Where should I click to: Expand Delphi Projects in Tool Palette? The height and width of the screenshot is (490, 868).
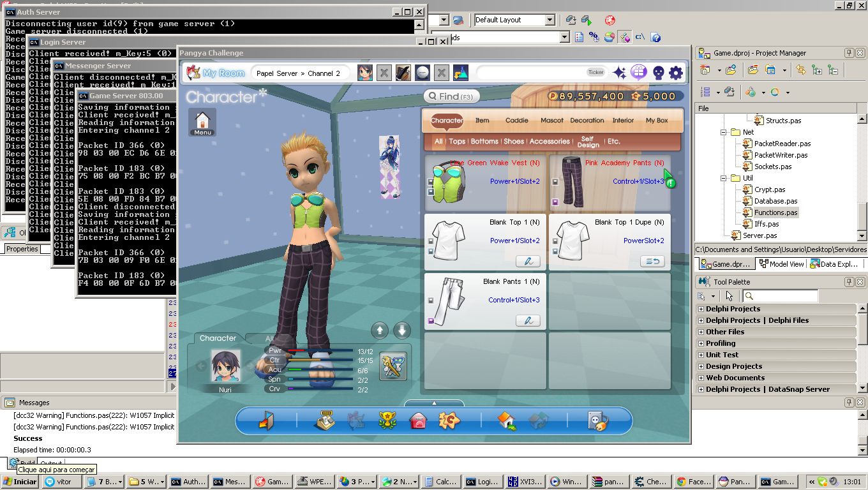[x=701, y=309]
